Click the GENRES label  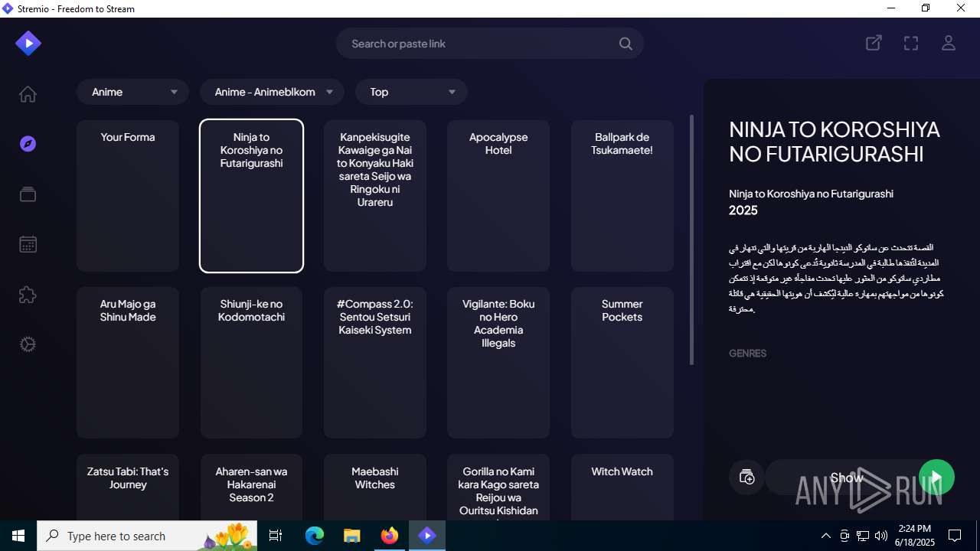[x=747, y=354]
